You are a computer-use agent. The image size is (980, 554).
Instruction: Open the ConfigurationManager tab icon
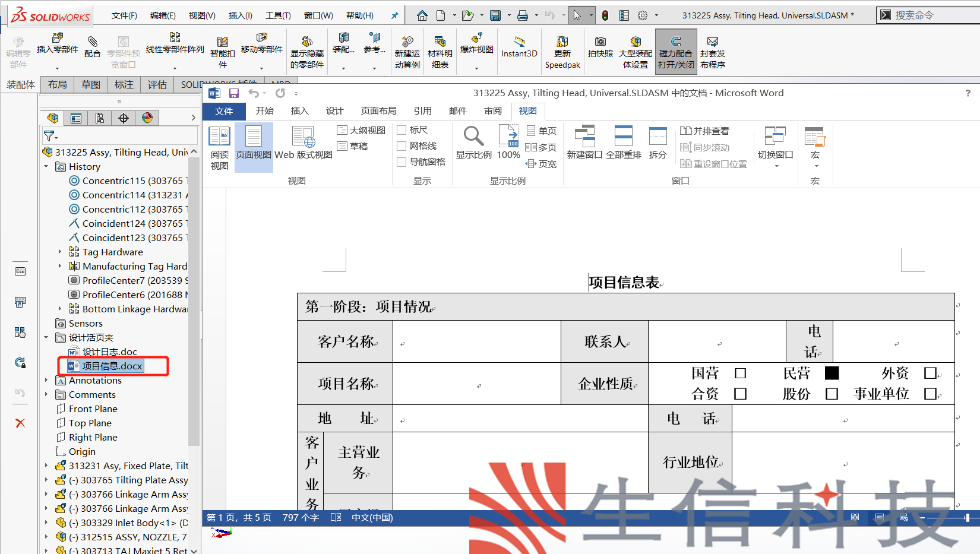100,118
